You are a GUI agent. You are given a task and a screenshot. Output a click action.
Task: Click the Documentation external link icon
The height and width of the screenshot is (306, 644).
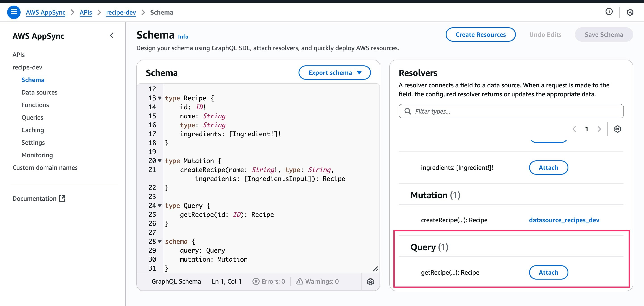pyautogui.click(x=62, y=198)
